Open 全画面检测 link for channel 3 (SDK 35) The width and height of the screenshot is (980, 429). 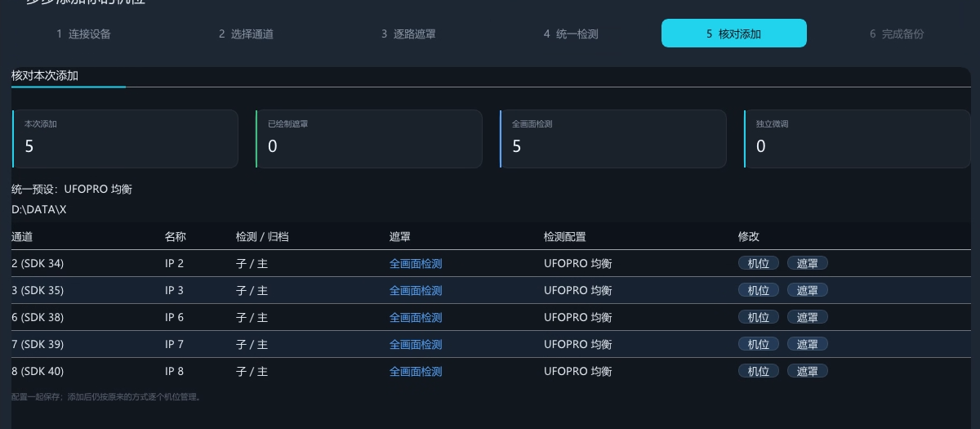416,290
